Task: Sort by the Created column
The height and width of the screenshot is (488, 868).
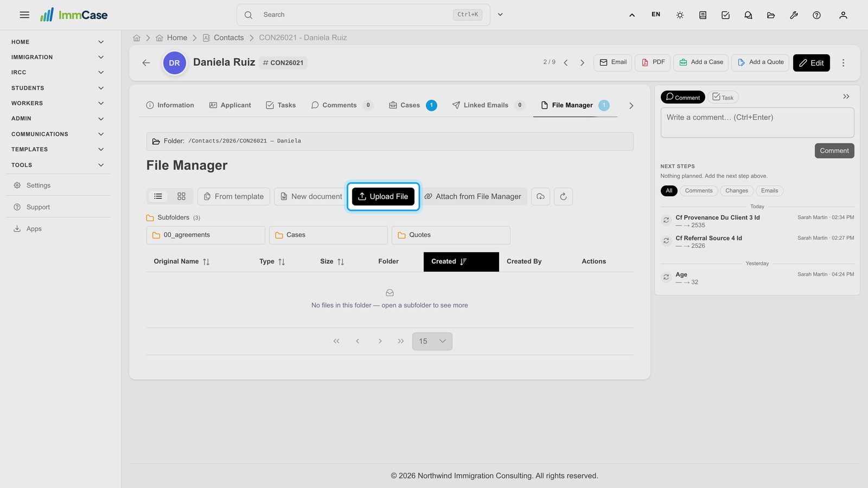Action: [461, 262]
